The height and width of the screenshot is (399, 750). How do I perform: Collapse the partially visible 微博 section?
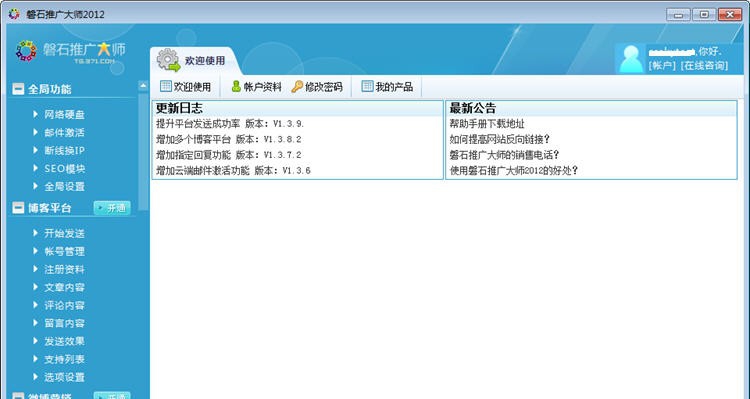pyautogui.click(x=18, y=396)
